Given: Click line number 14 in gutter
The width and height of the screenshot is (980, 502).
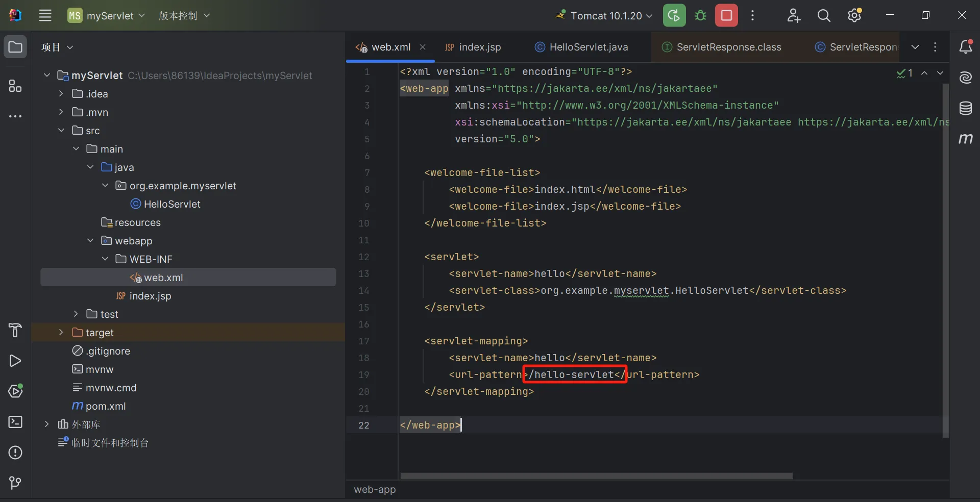Looking at the screenshot, I should (363, 290).
